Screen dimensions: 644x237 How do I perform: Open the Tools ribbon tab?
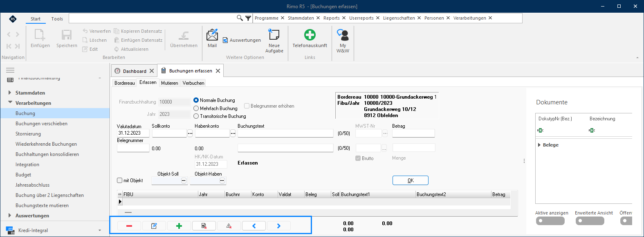(57, 19)
